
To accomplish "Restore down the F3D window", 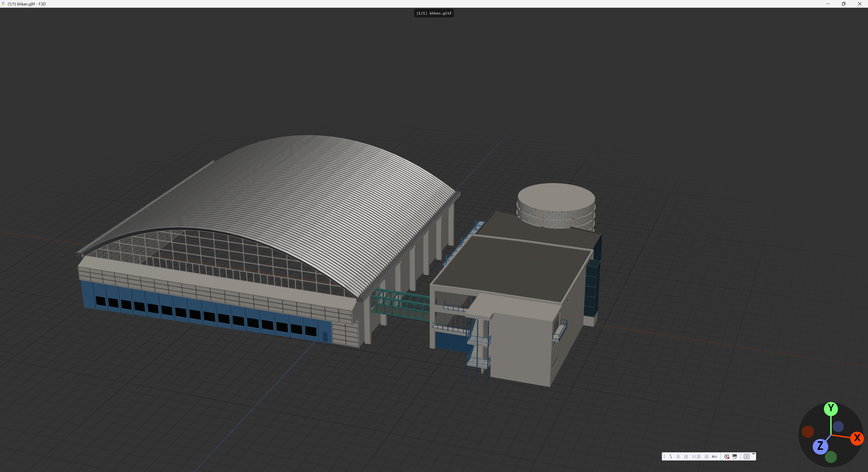I will pos(844,4).
